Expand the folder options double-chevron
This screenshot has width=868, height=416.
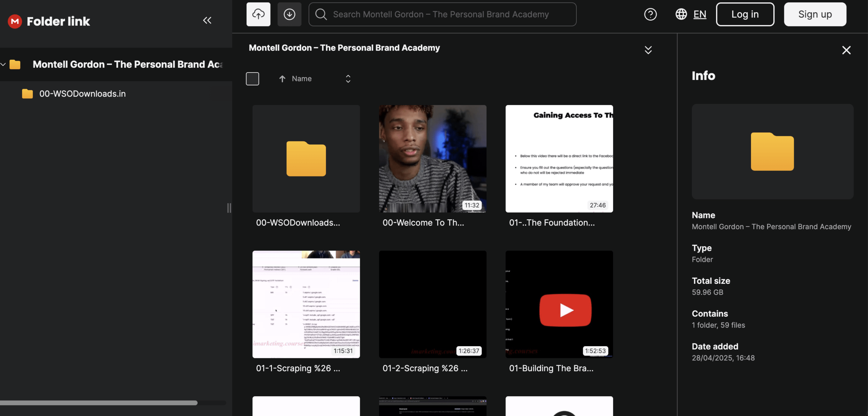point(648,50)
